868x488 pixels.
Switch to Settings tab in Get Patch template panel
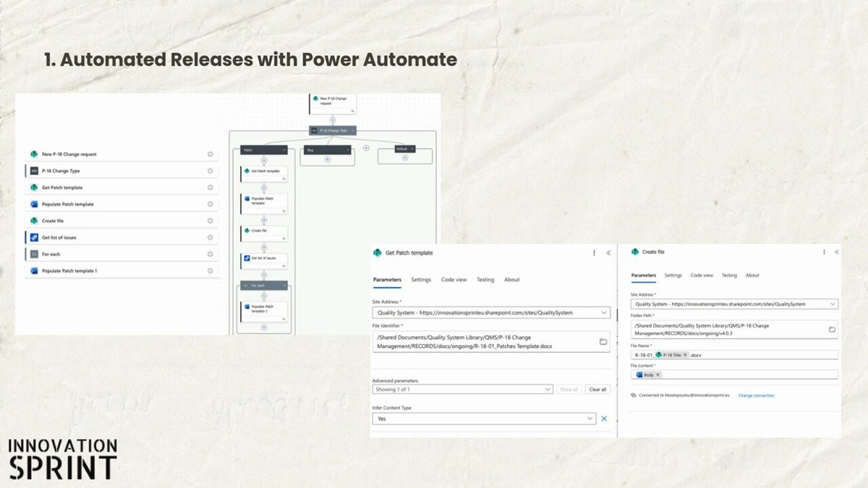coord(421,280)
